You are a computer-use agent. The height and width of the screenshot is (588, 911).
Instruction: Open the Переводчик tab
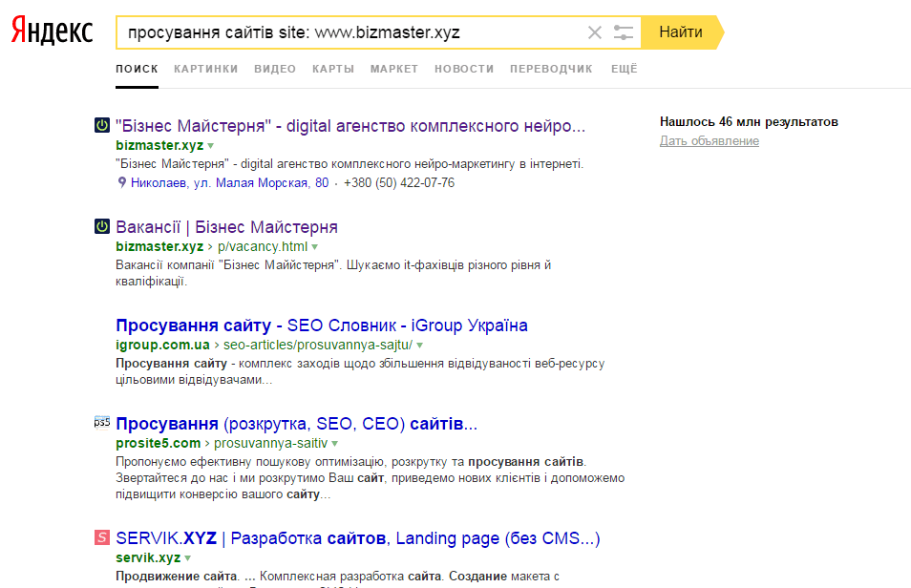pyautogui.click(x=551, y=69)
